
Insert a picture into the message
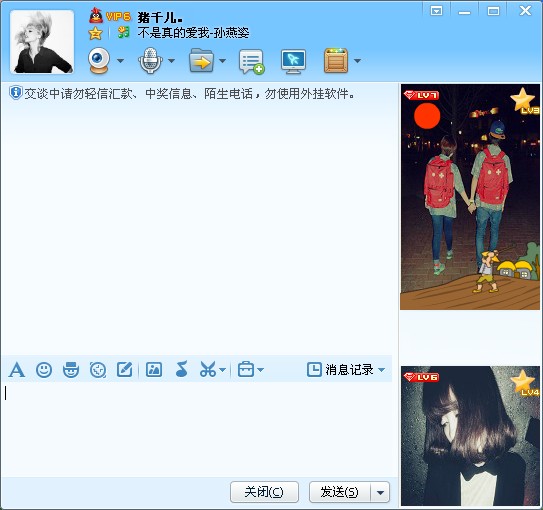[x=154, y=370]
